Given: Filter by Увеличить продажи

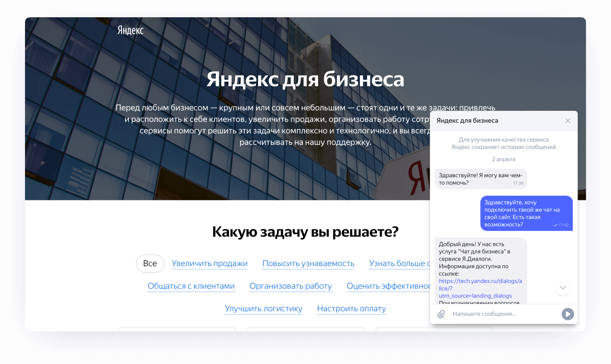Looking at the screenshot, I should click(x=210, y=263).
